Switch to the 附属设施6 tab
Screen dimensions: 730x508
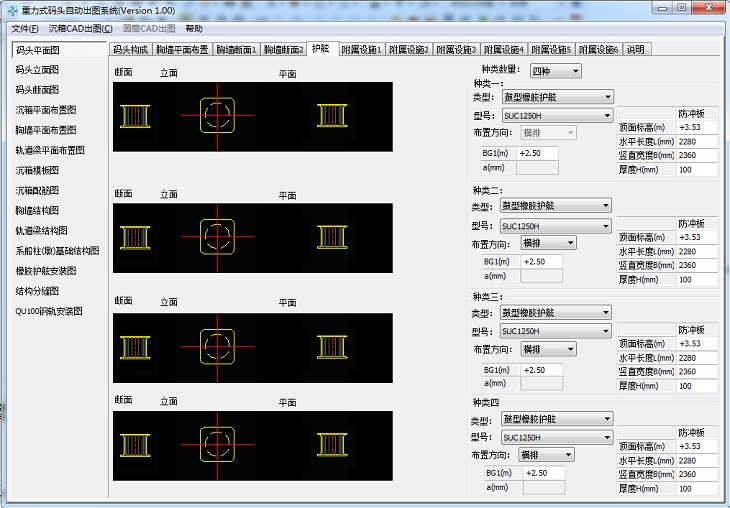599,49
